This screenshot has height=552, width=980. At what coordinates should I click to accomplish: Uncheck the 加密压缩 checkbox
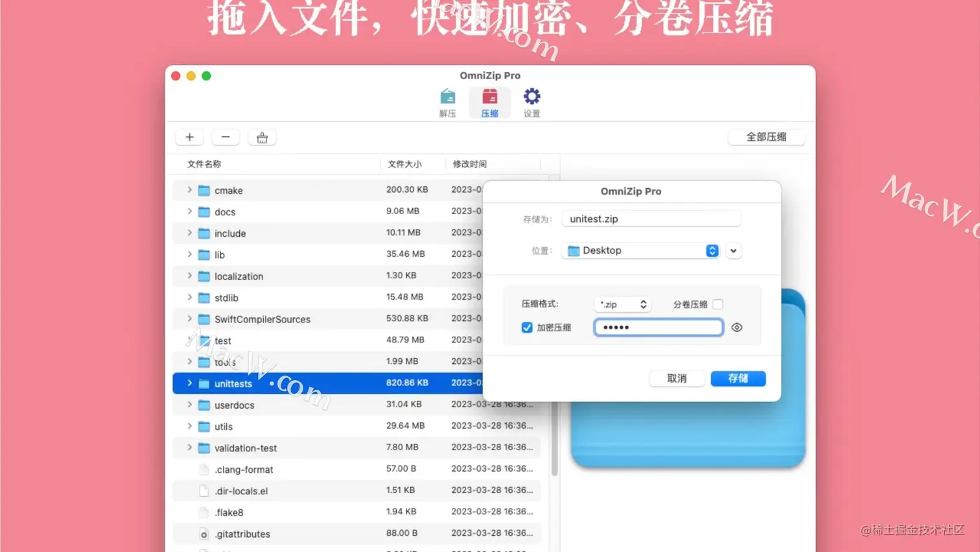(x=527, y=328)
